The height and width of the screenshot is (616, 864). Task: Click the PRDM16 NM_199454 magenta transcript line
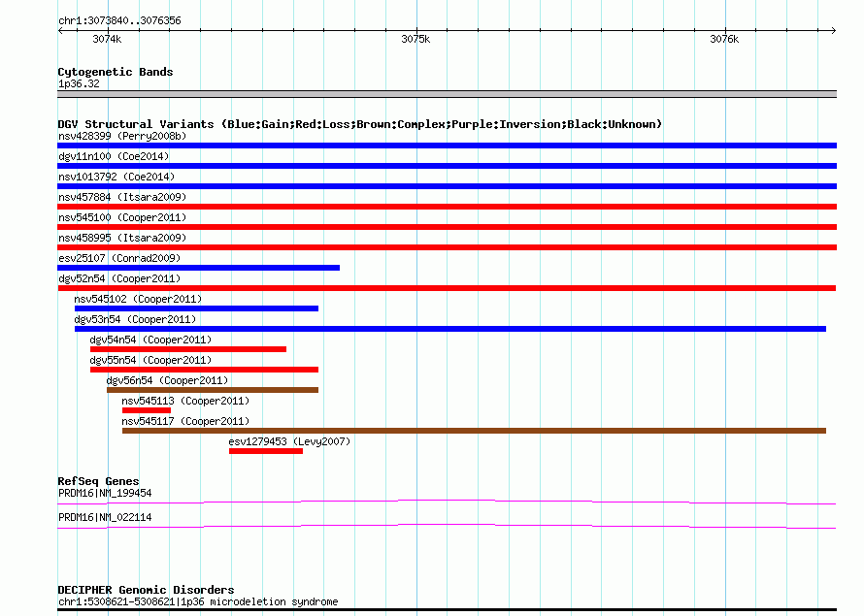click(447, 503)
